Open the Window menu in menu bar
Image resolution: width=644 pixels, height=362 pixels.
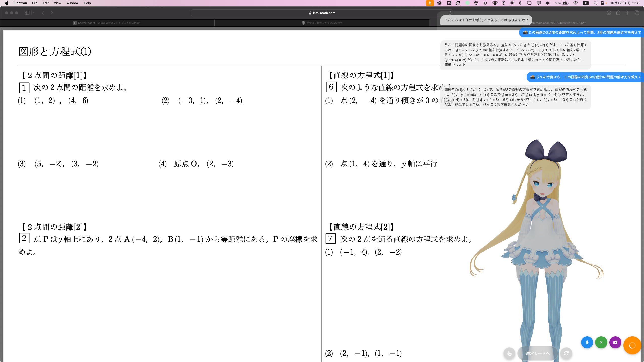coord(72,3)
